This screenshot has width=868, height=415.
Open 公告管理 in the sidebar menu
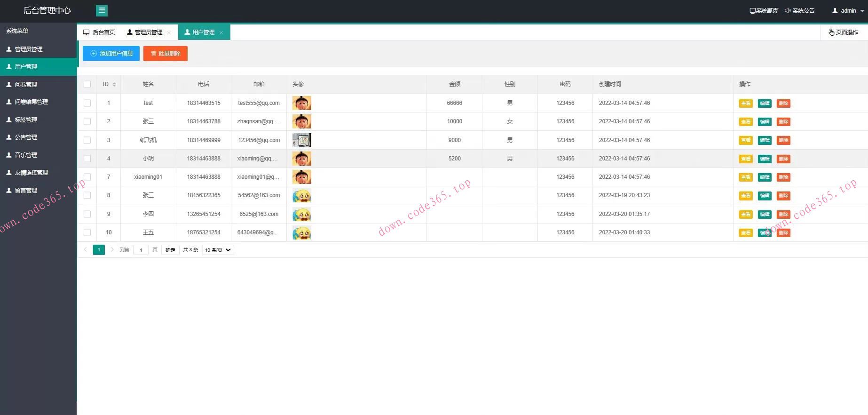tap(38, 137)
